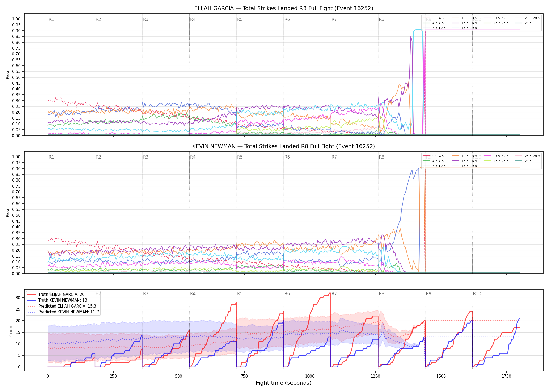The image size is (549, 392).
Task: Click the KEVIN NEWMAN chart title
Action: 284,146
